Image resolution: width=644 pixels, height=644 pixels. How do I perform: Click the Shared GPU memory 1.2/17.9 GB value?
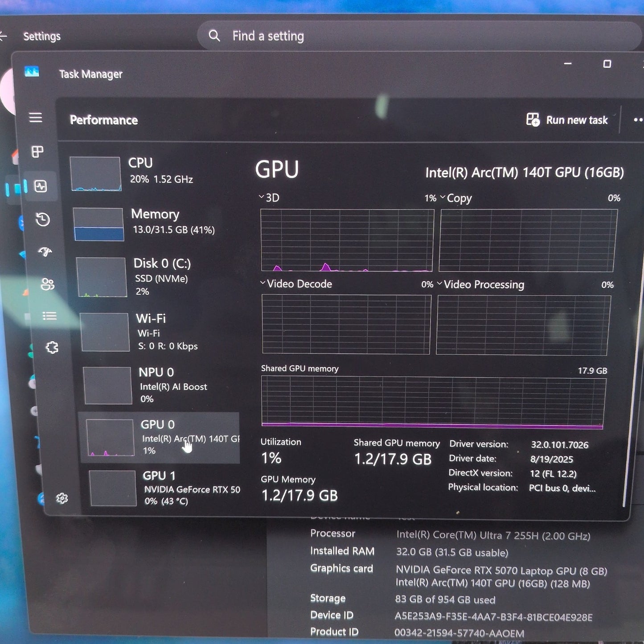pyautogui.click(x=393, y=459)
